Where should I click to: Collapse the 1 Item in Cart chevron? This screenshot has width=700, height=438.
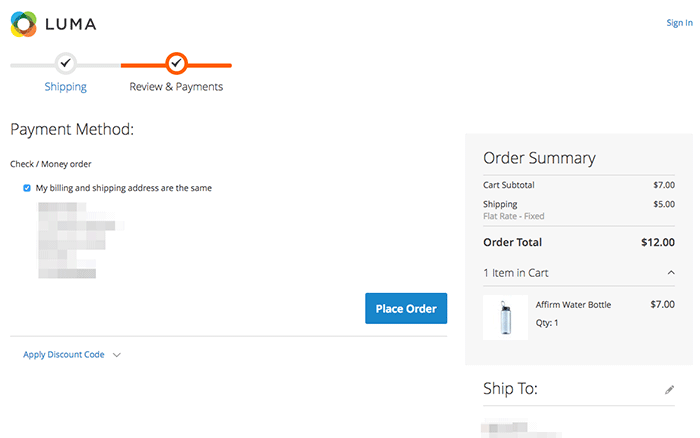click(671, 272)
